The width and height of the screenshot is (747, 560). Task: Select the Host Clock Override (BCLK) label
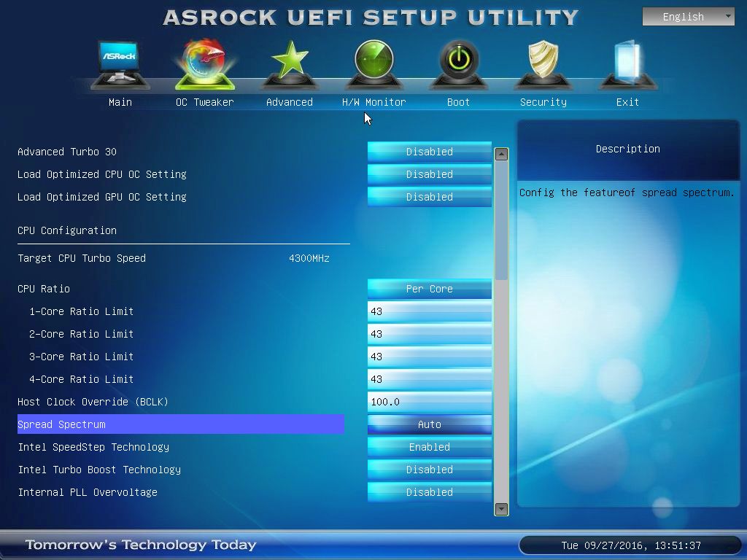[93, 402]
